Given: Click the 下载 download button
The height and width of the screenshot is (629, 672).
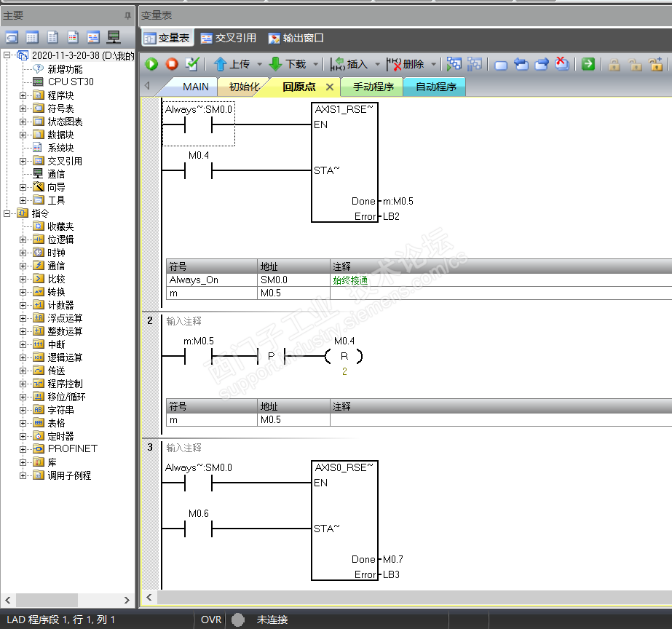Looking at the screenshot, I should pyautogui.click(x=288, y=64).
